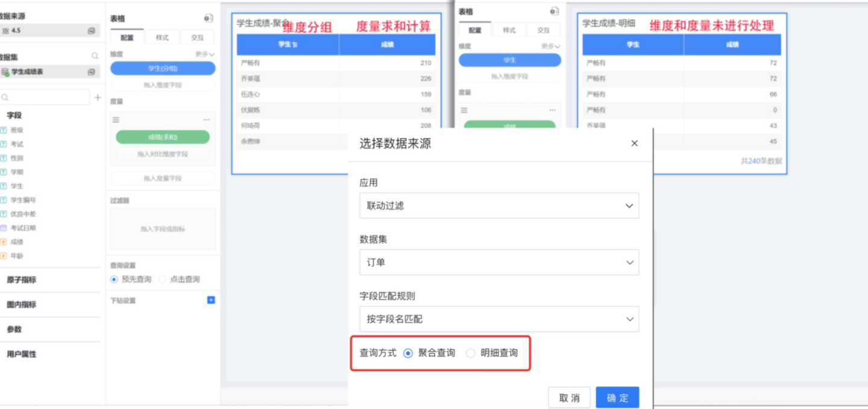Switch to the 交互 tab in left panel

point(197,37)
